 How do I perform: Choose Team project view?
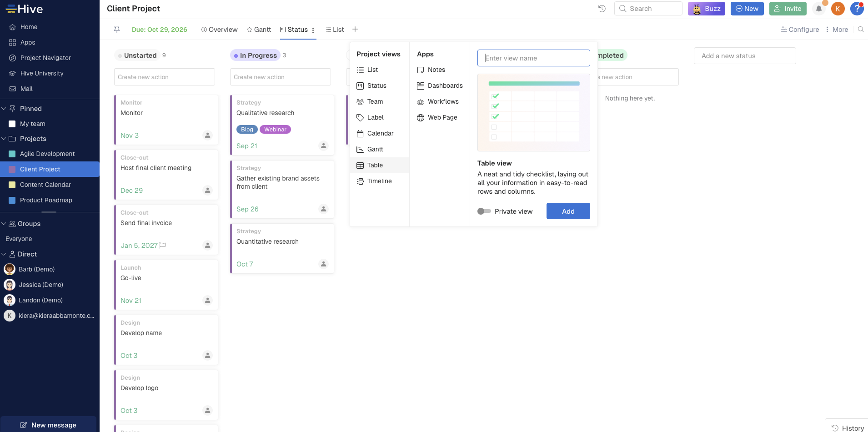[380, 101]
